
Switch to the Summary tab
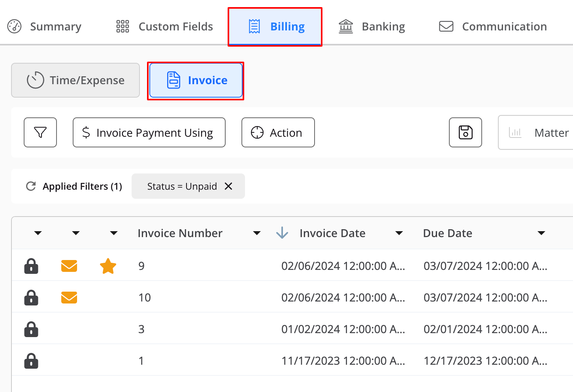[x=44, y=26]
